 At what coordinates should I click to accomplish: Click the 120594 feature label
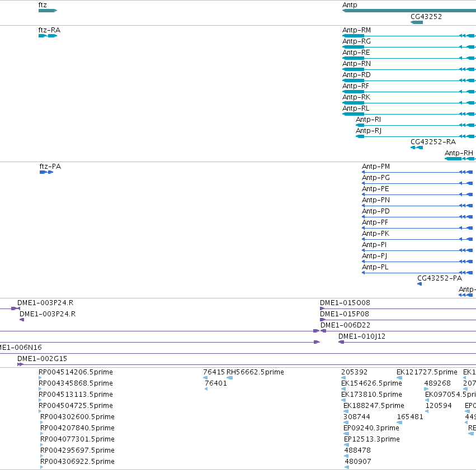tap(439, 406)
